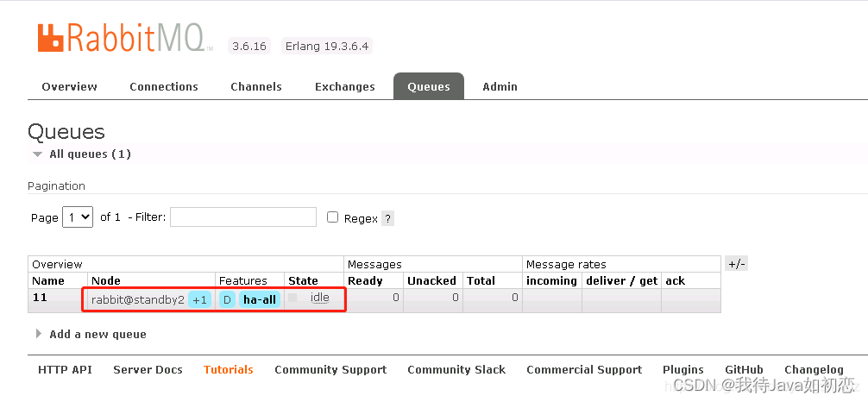Screen dimensions: 868x402
Task: Open the Admin tab
Action: click(x=500, y=86)
